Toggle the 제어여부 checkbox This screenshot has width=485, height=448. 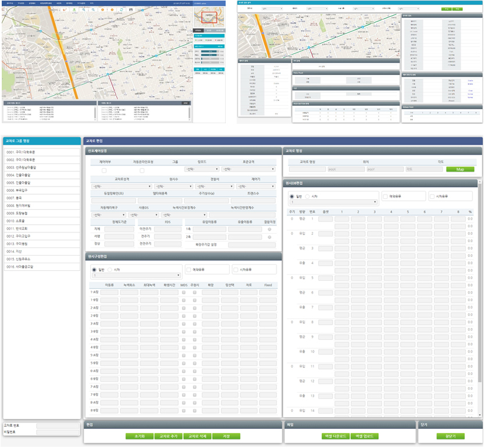click(104, 171)
